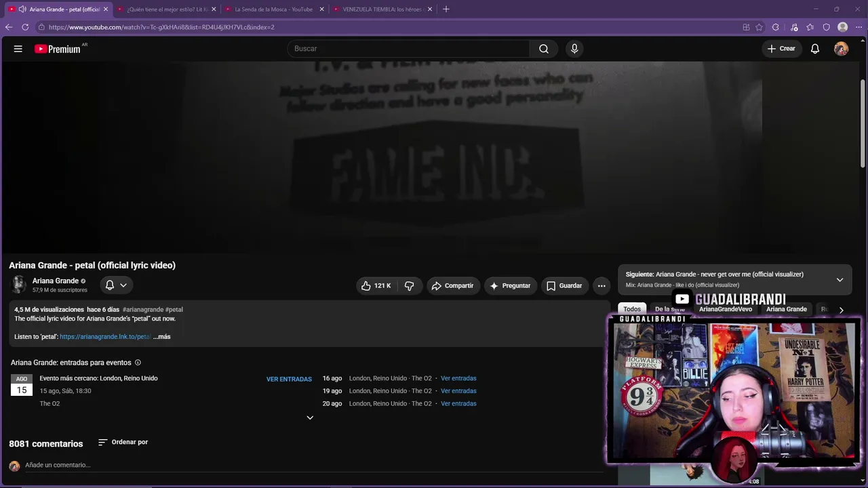Open a new browser tab

click(x=446, y=9)
